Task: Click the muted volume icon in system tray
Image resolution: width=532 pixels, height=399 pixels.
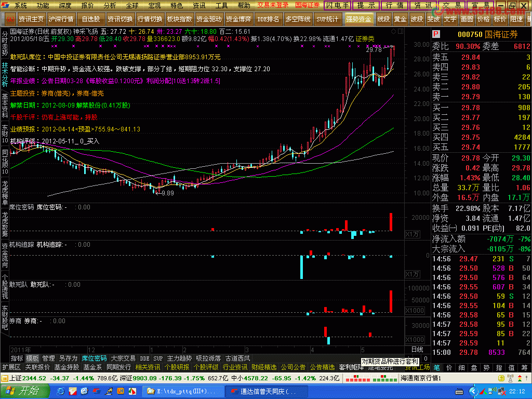Action: (502, 392)
